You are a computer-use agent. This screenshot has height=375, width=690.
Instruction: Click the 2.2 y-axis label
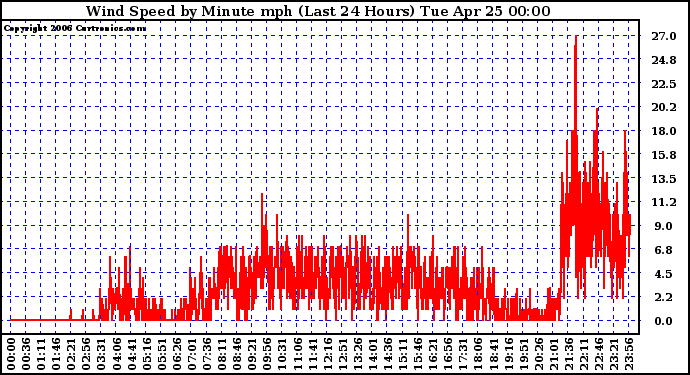[x=664, y=298]
